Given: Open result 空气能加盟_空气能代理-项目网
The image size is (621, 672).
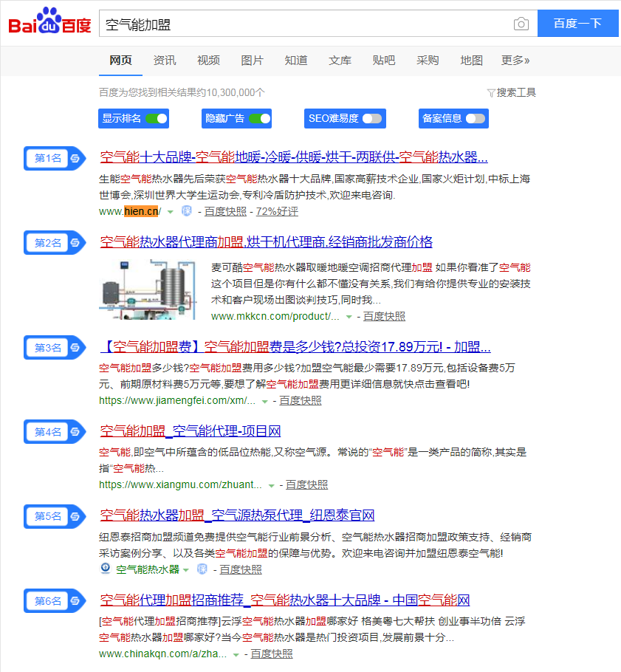Looking at the screenshot, I should click(x=190, y=431).
